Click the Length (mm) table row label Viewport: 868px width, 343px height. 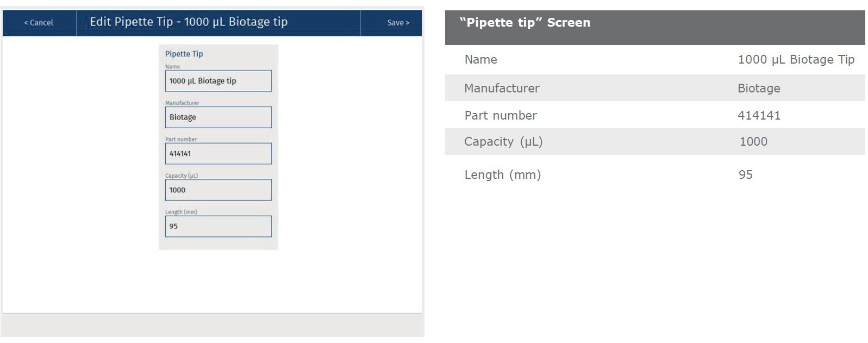[502, 175]
